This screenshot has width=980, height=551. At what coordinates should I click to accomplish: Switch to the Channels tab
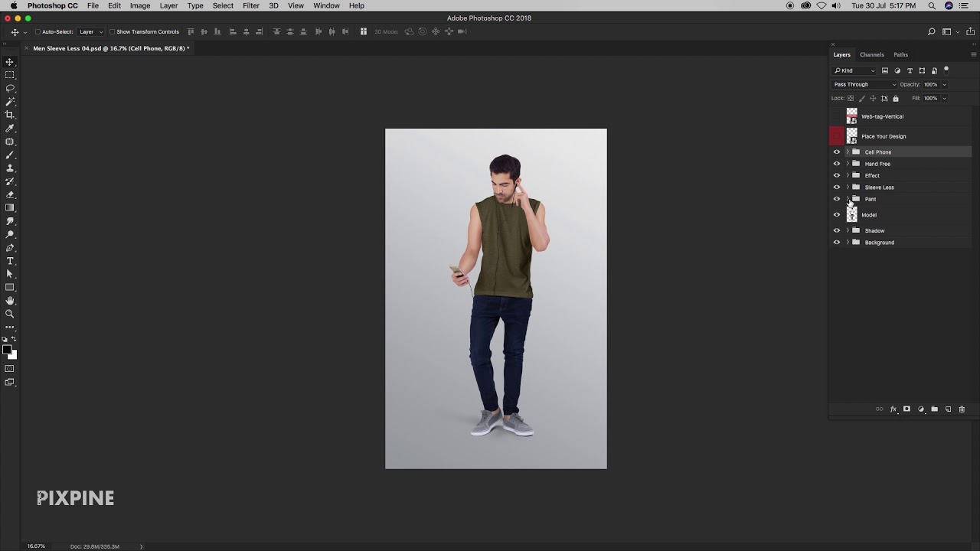pyautogui.click(x=872, y=54)
